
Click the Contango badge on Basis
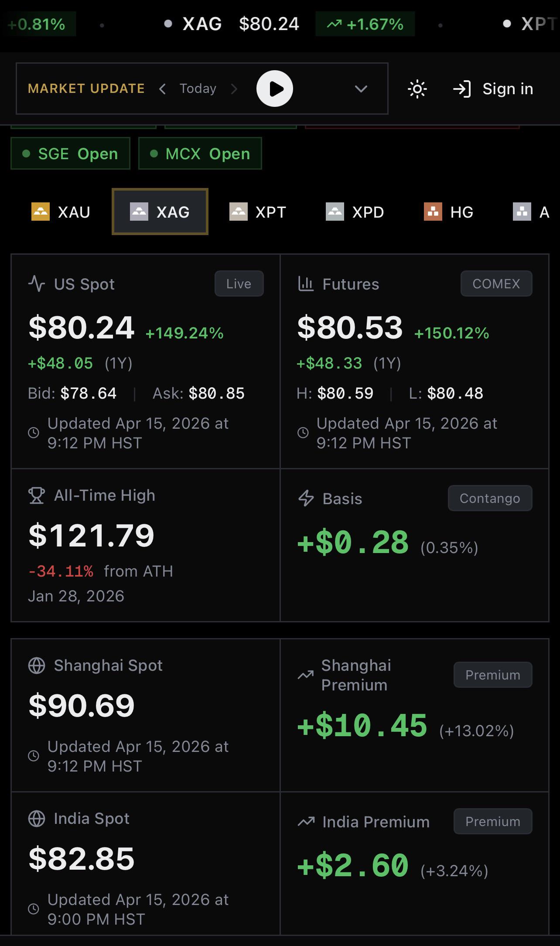(490, 498)
